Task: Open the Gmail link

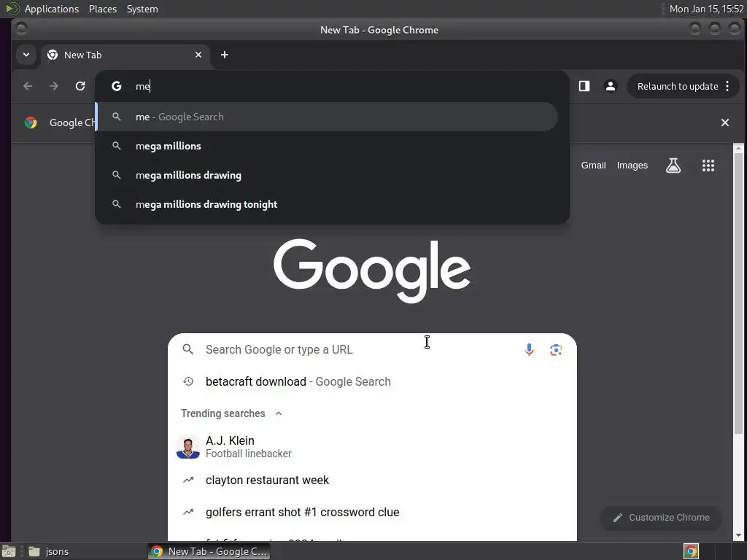Action: 593,166
